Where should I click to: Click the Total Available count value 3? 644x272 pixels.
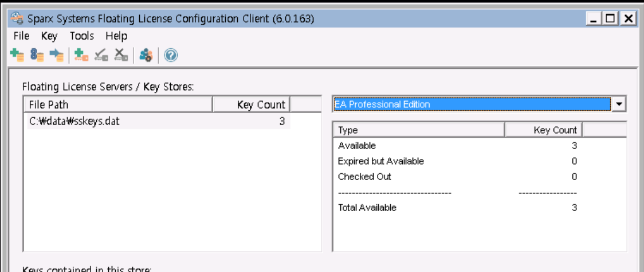[x=574, y=208]
